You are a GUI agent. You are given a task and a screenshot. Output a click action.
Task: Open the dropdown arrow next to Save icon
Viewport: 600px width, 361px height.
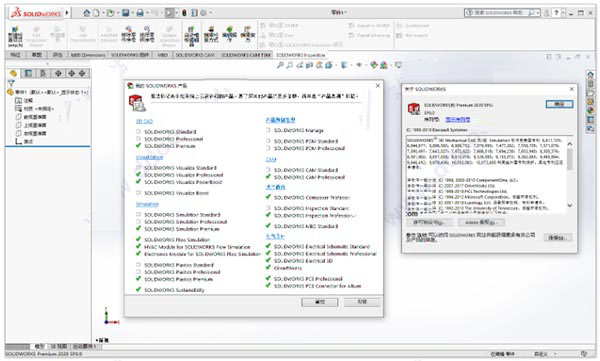pyautogui.click(x=132, y=13)
